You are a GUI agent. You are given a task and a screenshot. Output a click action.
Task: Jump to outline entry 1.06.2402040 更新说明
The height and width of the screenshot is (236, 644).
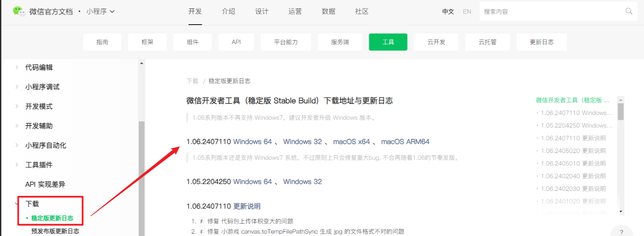click(x=573, y=176)
